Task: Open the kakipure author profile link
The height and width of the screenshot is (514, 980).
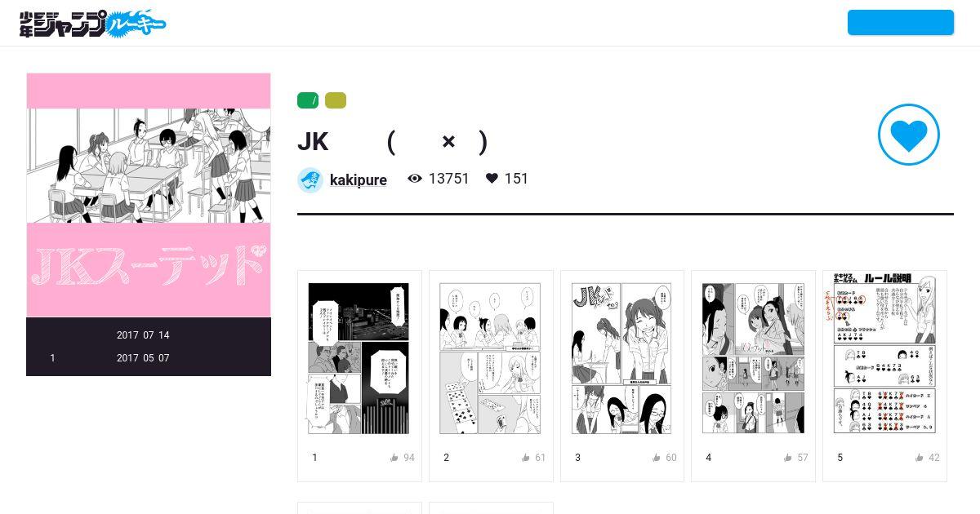Action: (359, 179)
